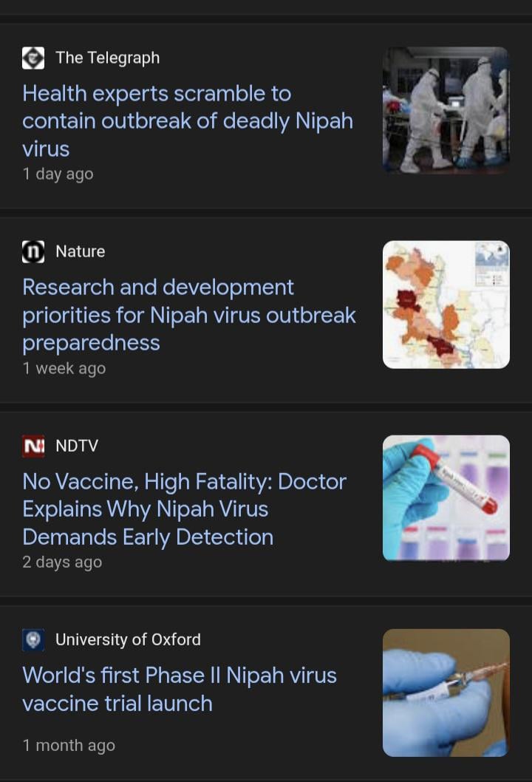This screenshot has height=782, width=532.
Task: Select thumbnail of workers in protective suits
Action: coord(446,111)
